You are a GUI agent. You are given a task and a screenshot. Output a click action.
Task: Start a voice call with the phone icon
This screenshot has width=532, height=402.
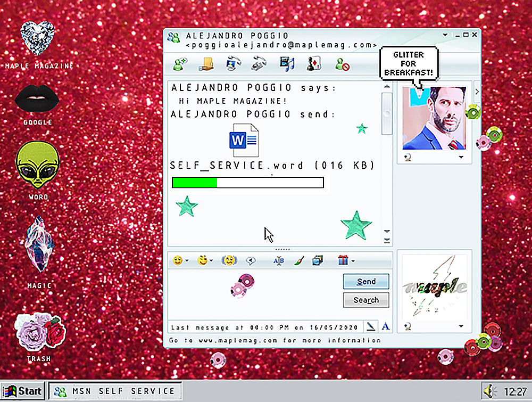(259, 63)
